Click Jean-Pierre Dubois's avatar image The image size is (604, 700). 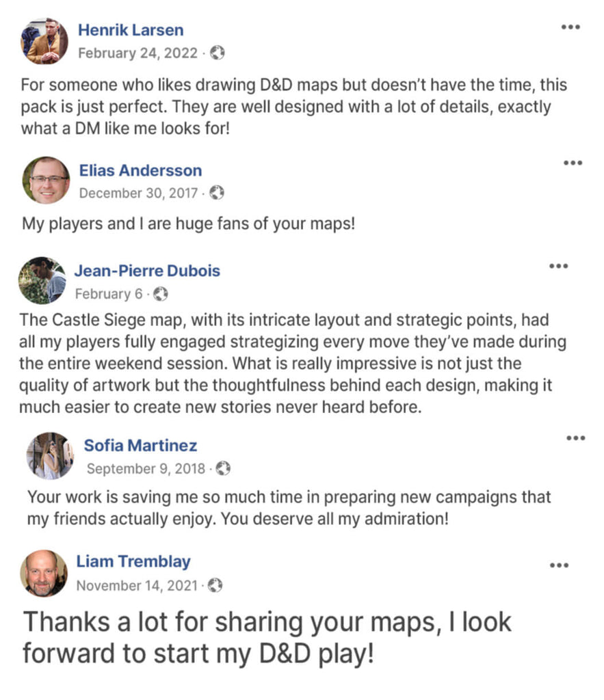point(41,280)
